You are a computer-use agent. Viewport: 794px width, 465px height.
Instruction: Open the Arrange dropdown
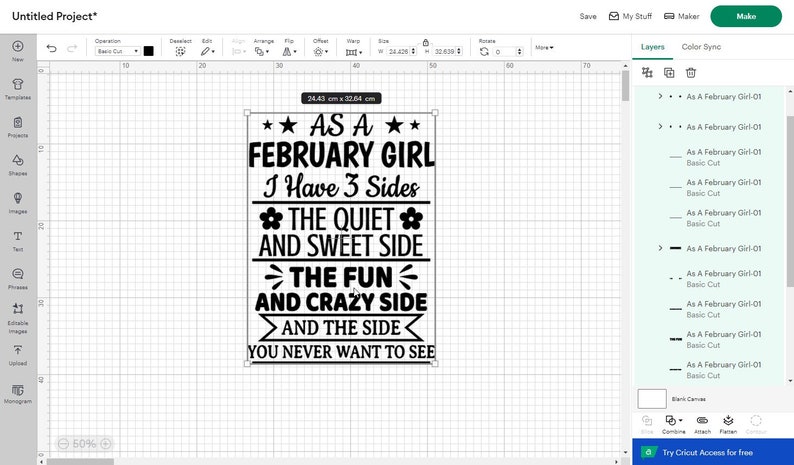262,51
